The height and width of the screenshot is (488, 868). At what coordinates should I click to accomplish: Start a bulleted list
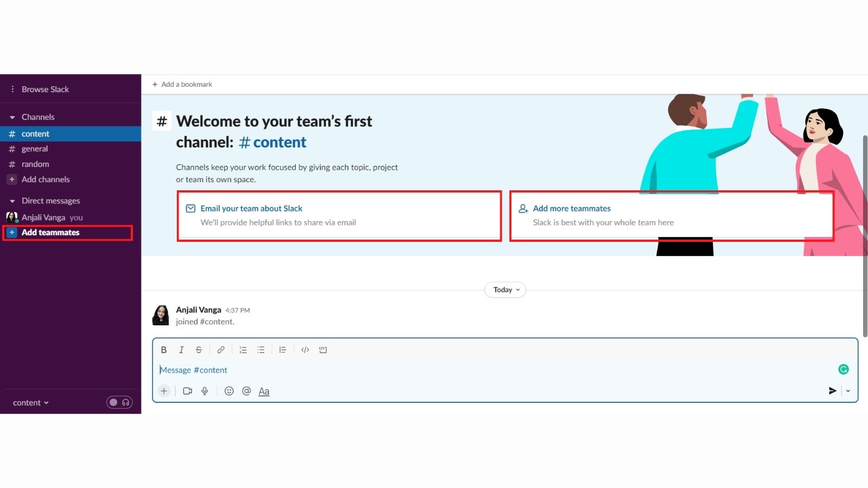coord(261,350)
